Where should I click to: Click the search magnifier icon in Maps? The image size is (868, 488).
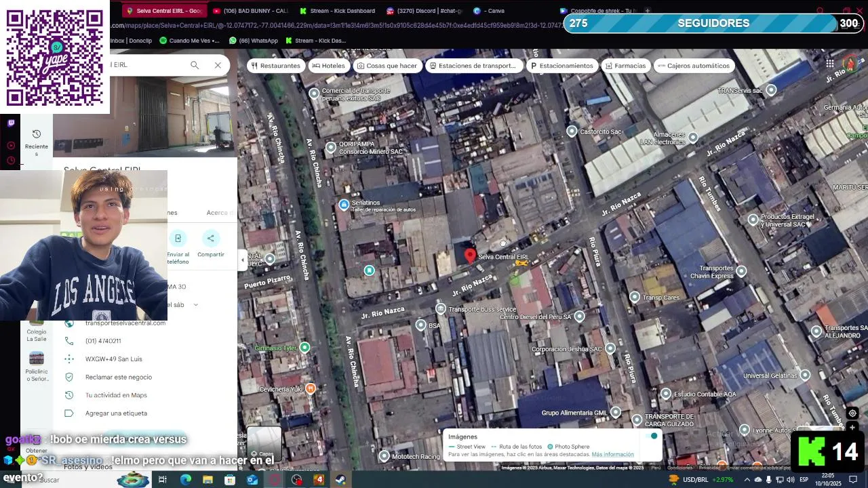pyautogui.click(x=195, y=65)
